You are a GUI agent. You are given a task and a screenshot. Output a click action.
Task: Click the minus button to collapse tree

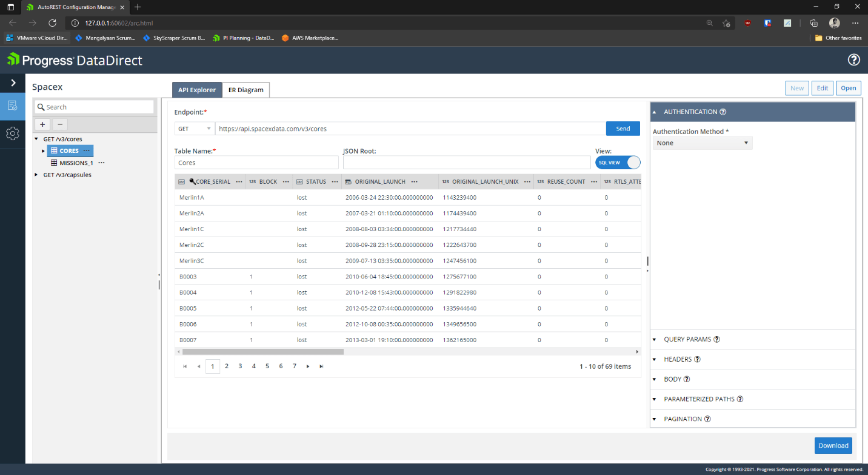click(59, 124)
